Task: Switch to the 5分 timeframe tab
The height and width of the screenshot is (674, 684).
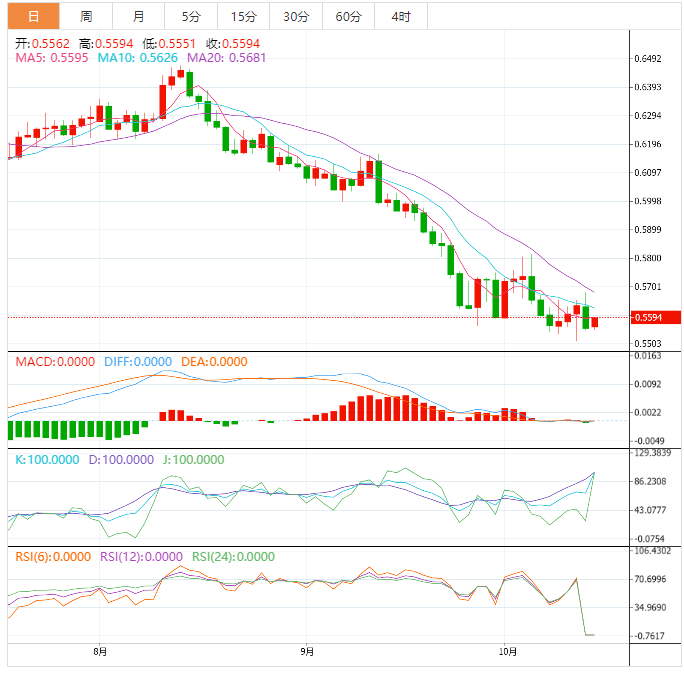Action: 190,16
